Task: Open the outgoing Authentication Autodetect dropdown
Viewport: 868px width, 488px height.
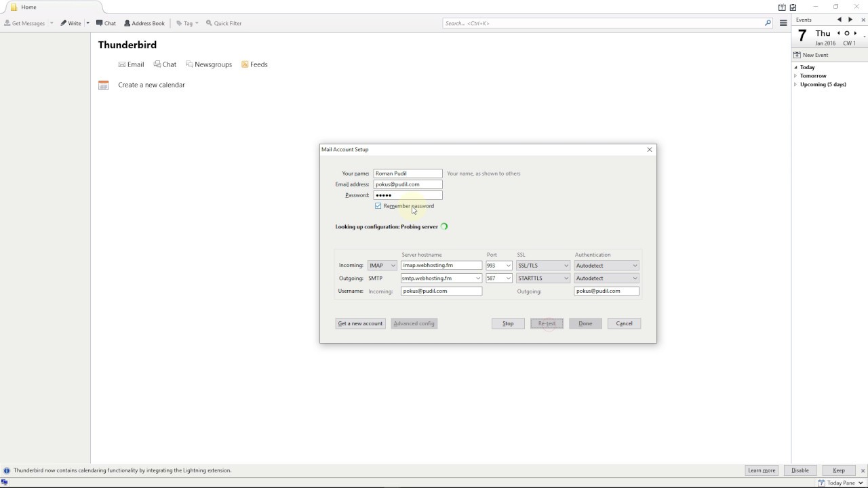Action: pos(606,278)
